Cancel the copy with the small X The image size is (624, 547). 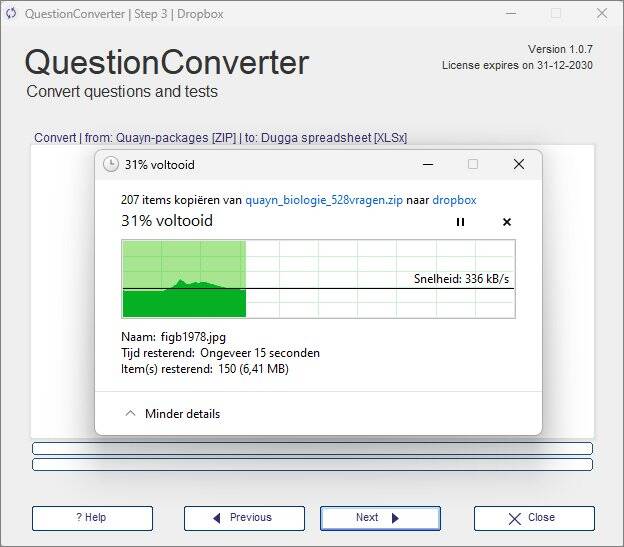click(507, 222)
